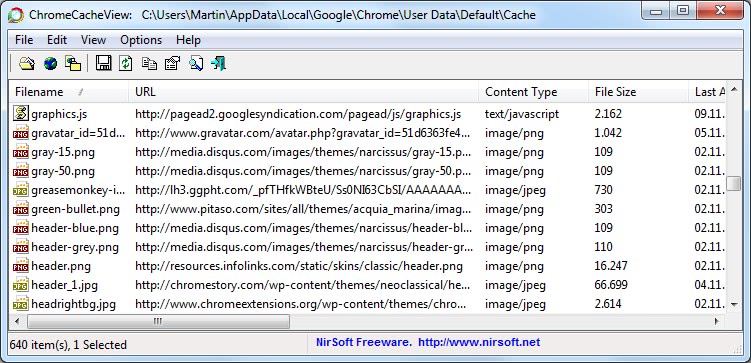
Task: Select the headrightbg.jpg filename
Action: (73, 304)
